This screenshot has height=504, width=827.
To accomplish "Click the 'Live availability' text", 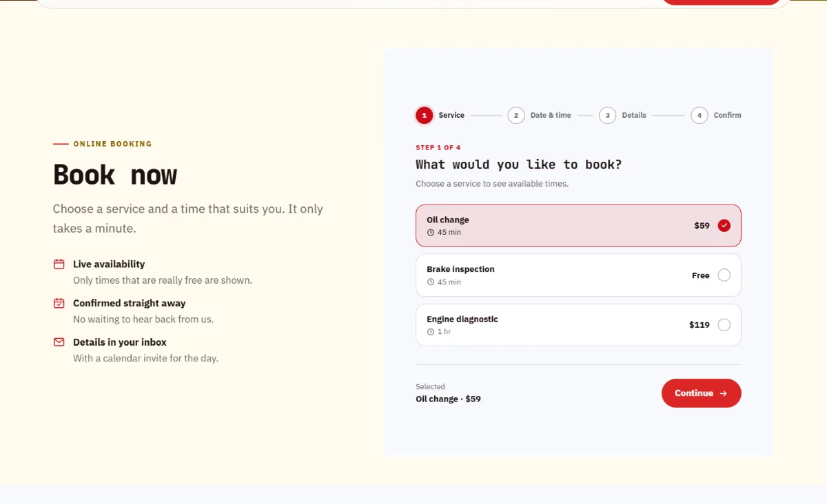I will pos(109,264).
